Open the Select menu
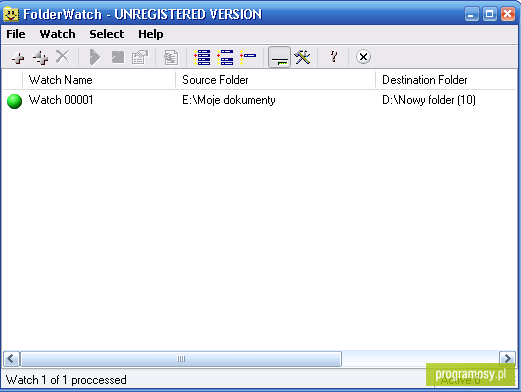The image size is (521, 392). coord(107,34)
